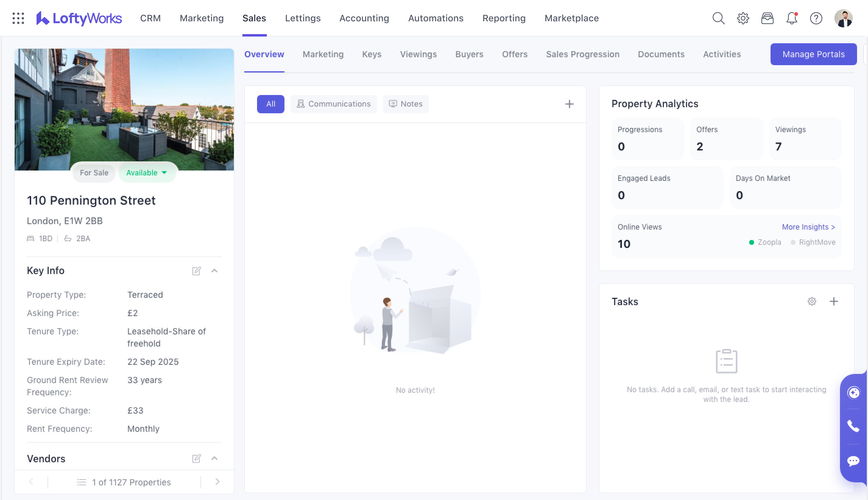Open the Lettings menu
Viewport: 868px width, 500px height.
coord(302,18)
